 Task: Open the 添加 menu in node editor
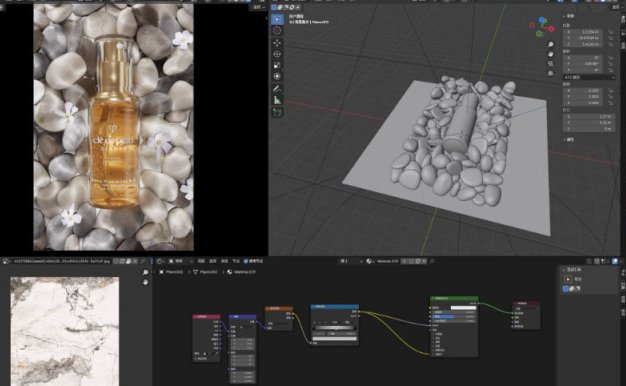(224, 261)
